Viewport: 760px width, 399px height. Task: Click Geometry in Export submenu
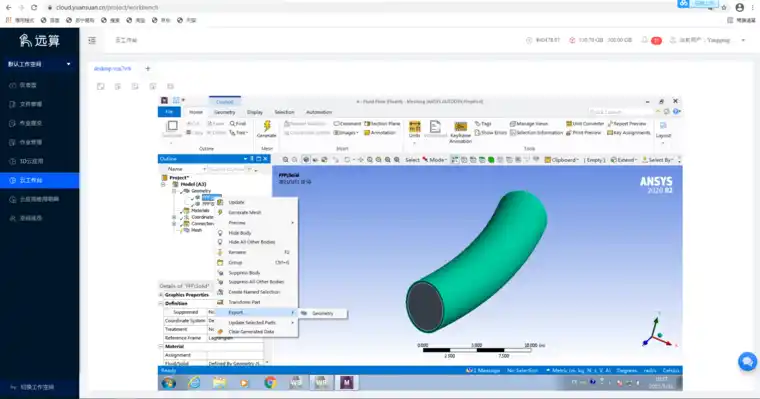click(x=322, y=313)
